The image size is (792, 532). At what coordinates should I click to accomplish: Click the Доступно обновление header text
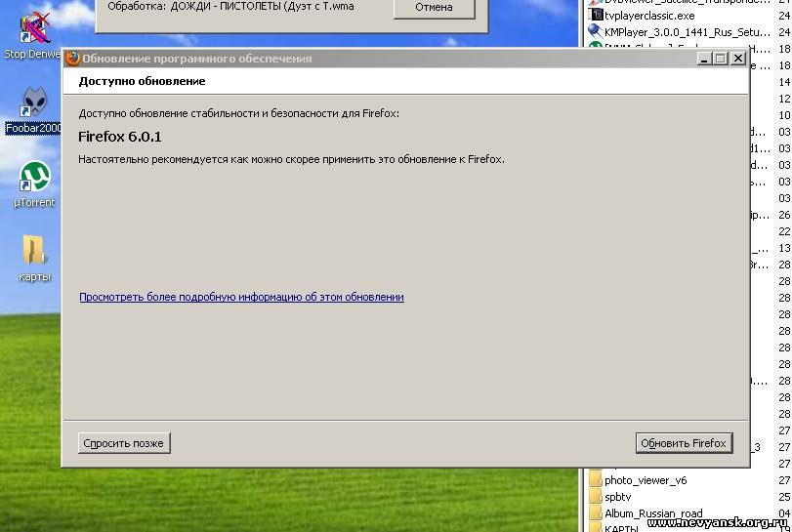click(142, 81)
